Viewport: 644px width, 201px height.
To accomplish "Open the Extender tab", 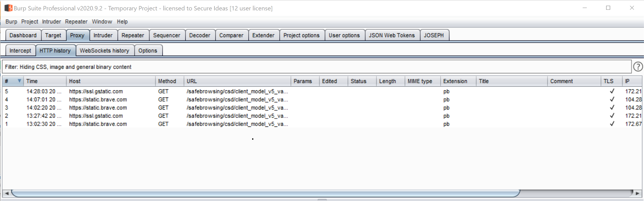I will point(263,35).
